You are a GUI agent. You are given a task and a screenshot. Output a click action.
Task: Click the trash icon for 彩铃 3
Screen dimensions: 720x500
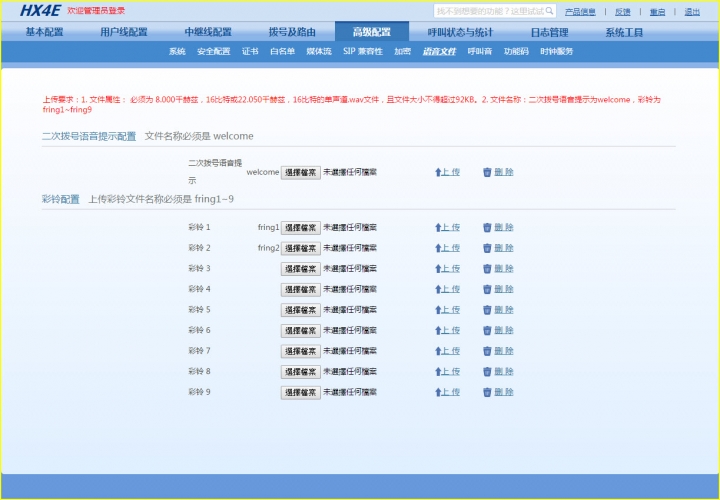point(487,269)
